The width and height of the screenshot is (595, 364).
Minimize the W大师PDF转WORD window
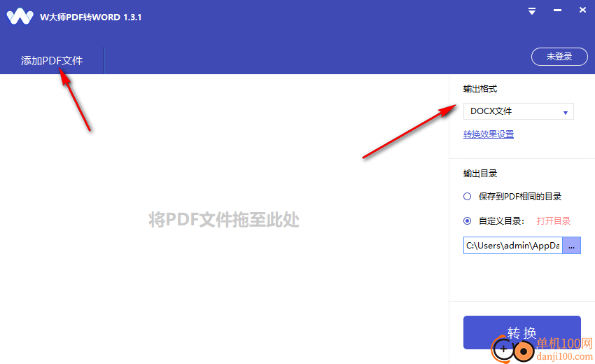[557, 10]
